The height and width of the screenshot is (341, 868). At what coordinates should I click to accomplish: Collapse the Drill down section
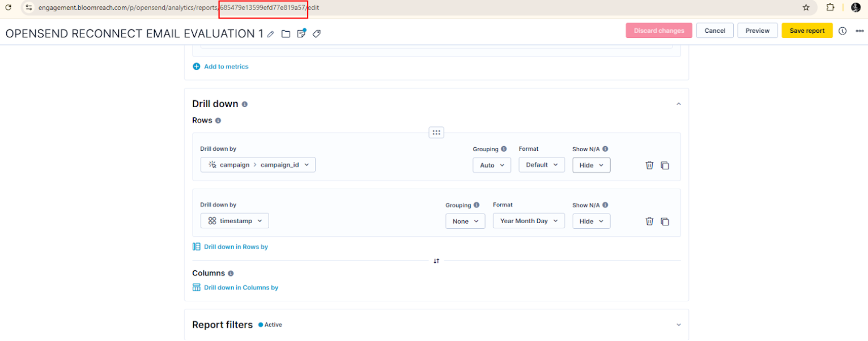coord(679,104)
